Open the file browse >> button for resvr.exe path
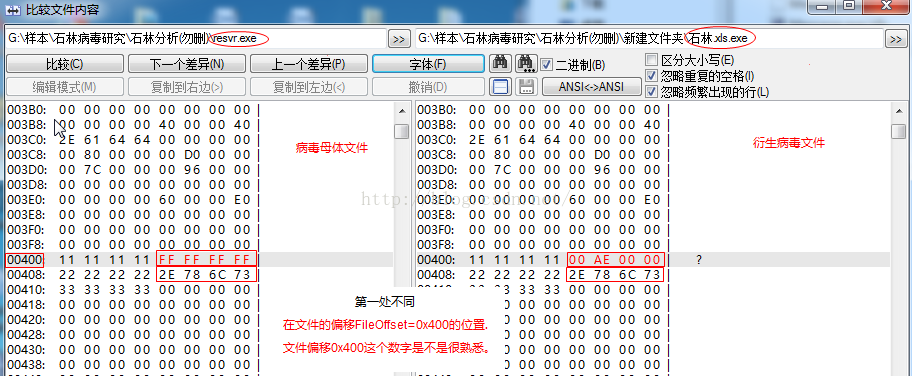The image size is (912, 376). (398, 39)
